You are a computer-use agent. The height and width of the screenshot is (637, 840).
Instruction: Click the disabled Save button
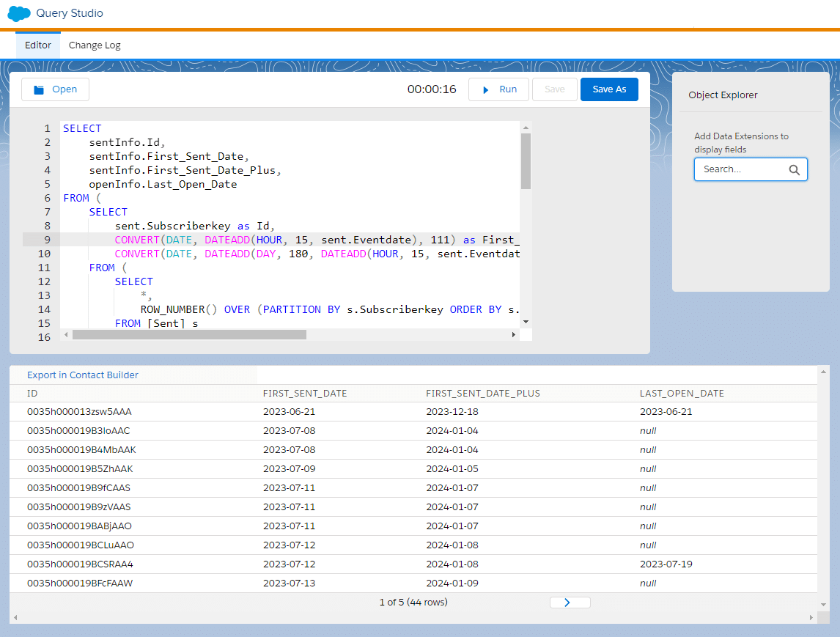pyautogui.click(x=554, y=89)
